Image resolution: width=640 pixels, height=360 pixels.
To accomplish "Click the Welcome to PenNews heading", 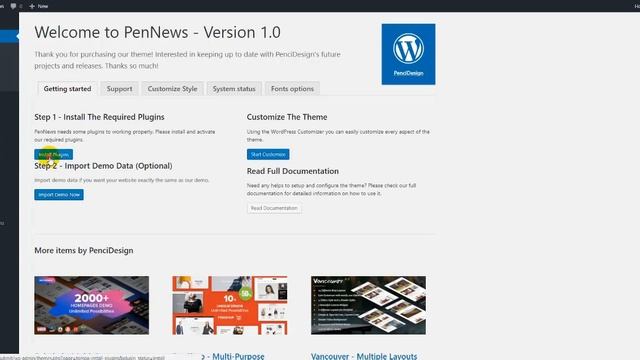I will [x=158, y=32].
